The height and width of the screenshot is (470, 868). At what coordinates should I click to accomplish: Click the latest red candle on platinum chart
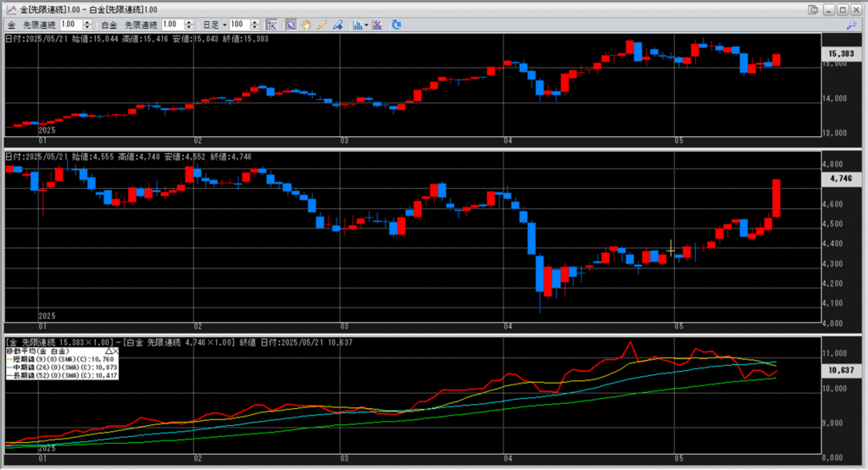click(776, 198)
